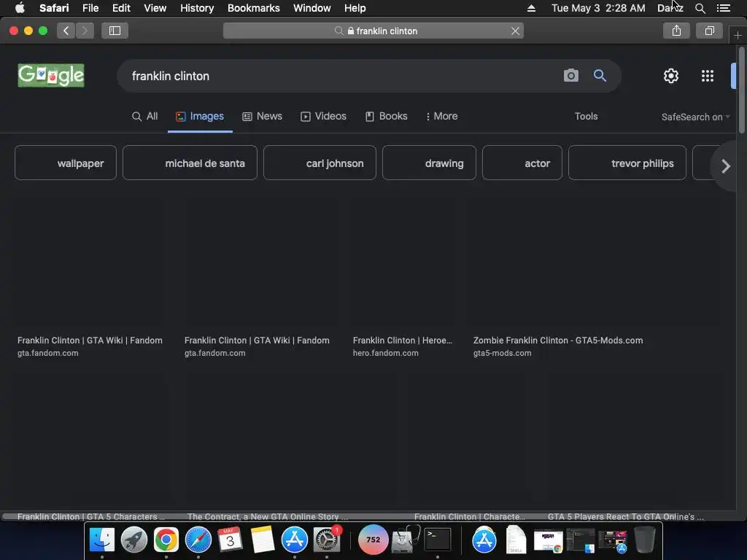Screen dimensions: 747x560
Task: Filter by michael de santa chip
Action: pos(190,163)
